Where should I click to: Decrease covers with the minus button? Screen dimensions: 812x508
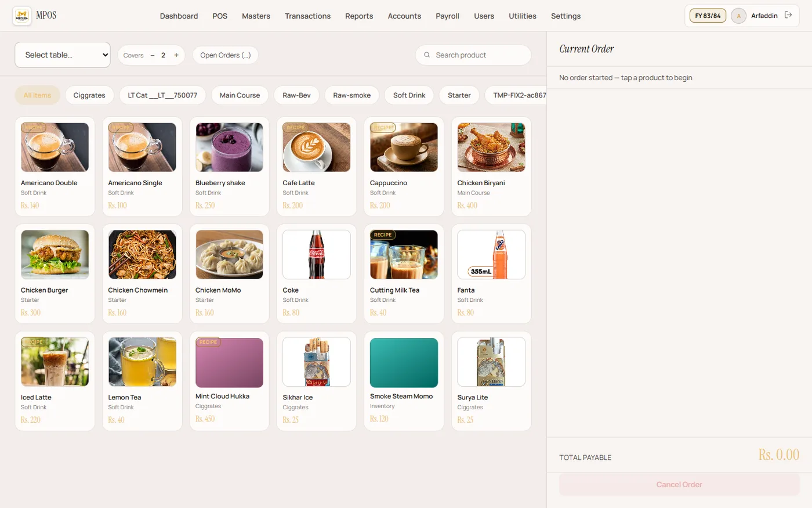(x=153, y=55)
